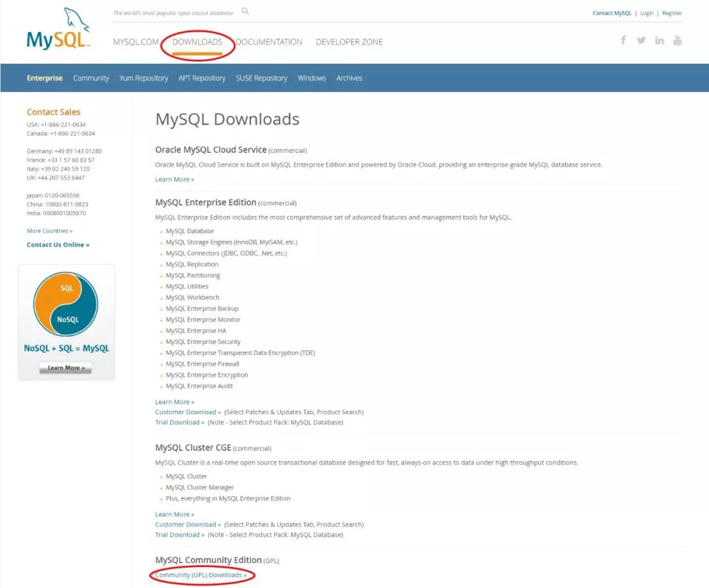Click Customer Download under Cluster CGE

188,524
